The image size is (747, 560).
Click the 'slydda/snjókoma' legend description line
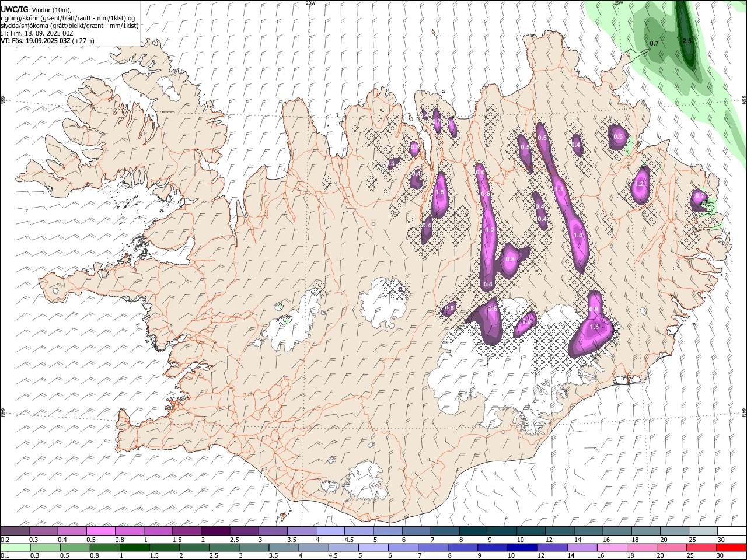pyautogui.click(x=69, y=26)
